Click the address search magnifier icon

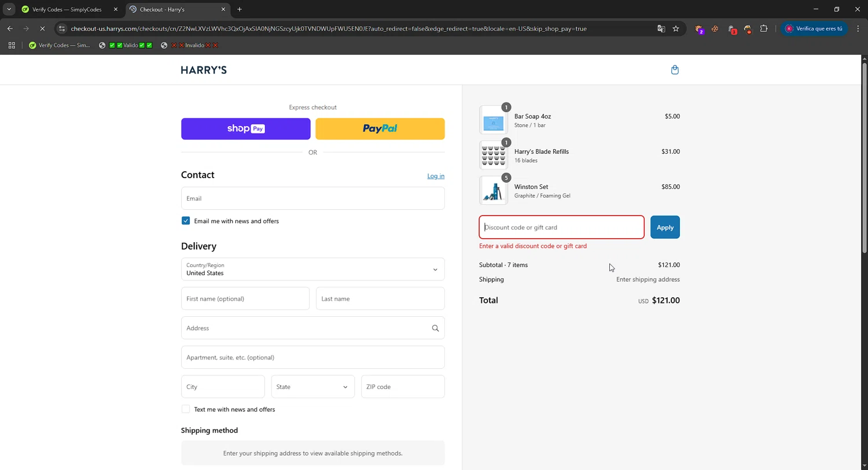[435, 328]
